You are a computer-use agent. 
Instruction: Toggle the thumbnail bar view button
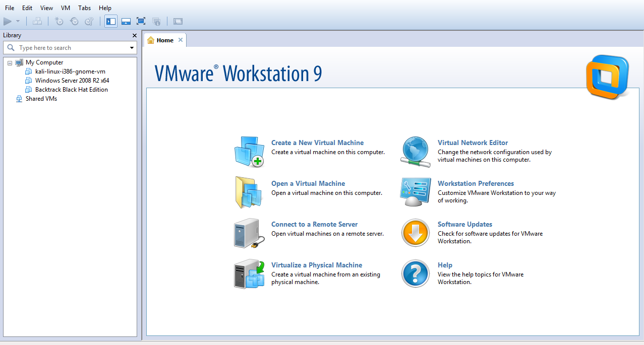(126, 21)
